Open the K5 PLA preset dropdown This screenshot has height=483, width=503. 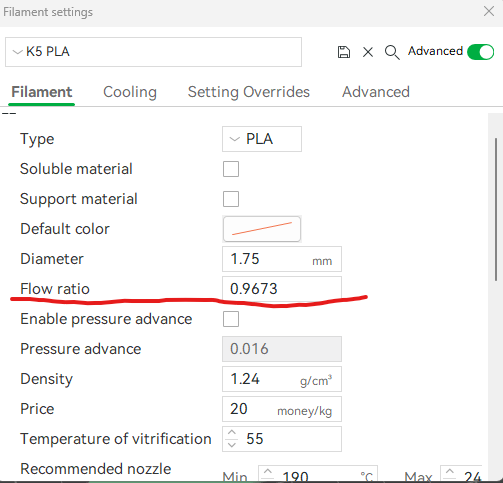tap(153, 52)
